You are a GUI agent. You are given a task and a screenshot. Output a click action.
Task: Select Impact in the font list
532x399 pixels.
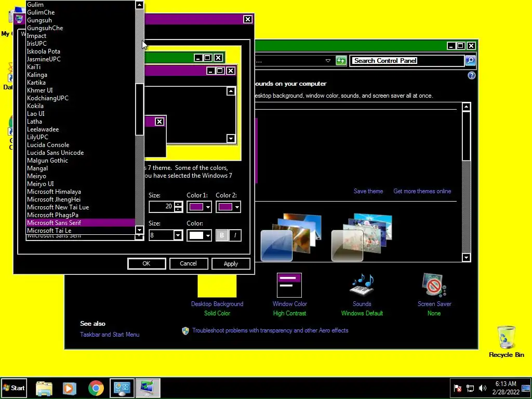click(x=81, y=36)
